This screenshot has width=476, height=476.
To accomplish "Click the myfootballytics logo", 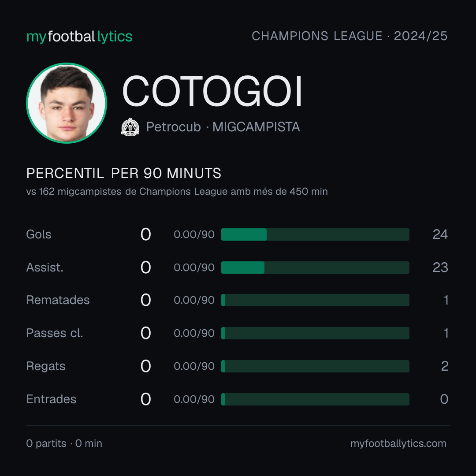I will pyautogui.click(x=79, y=37).
